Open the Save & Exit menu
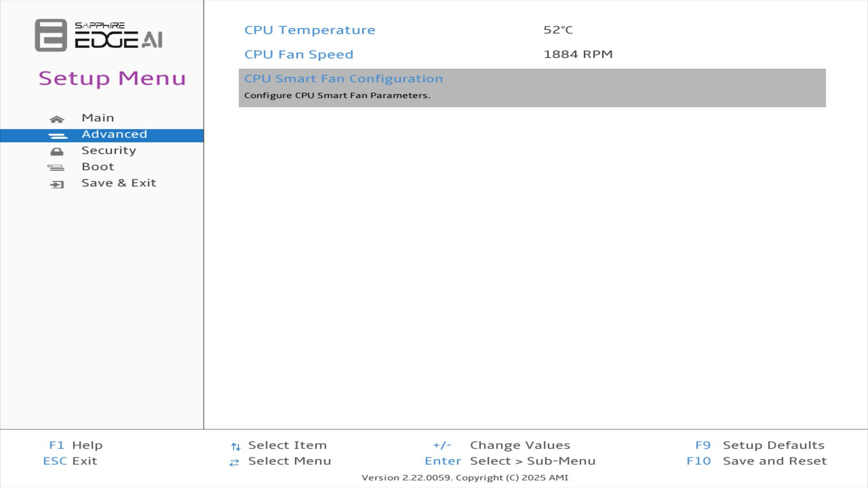The height and width of the screenshot is (488, 868). (x=118, y=183)
